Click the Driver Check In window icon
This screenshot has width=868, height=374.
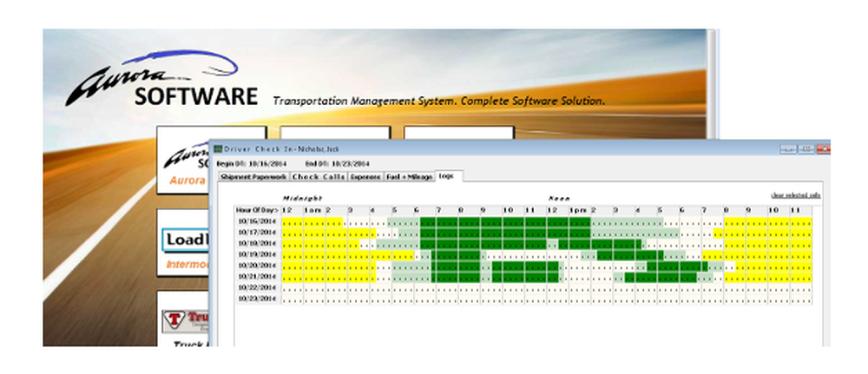[218, 149]
